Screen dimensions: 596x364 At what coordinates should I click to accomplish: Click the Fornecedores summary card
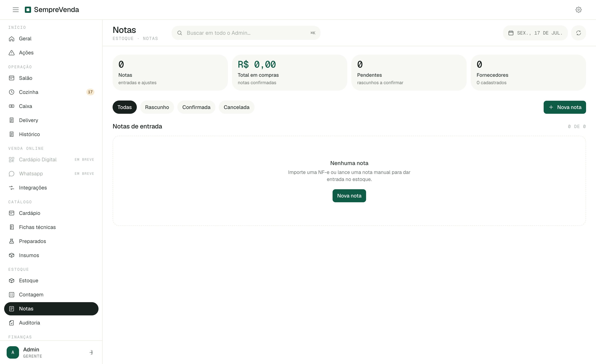click(528, 73)
